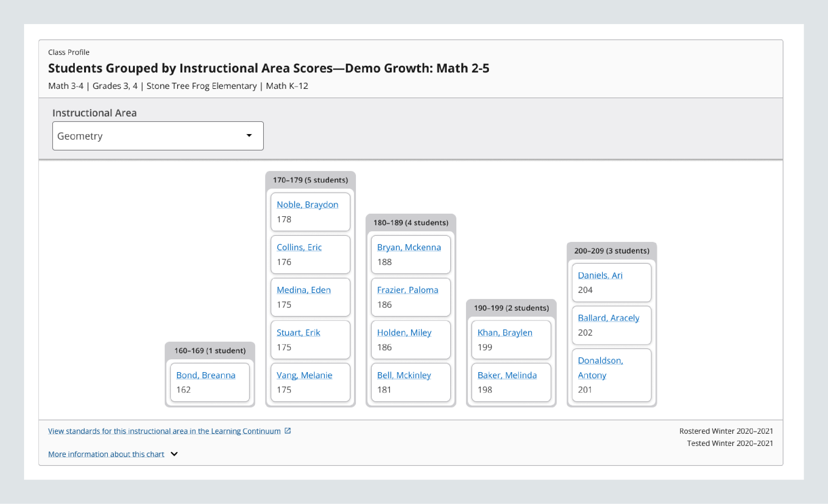The height and width of the screenshot is (504, 828).
Task: Open Daniels, Ari student link
Action: point(600,276)
